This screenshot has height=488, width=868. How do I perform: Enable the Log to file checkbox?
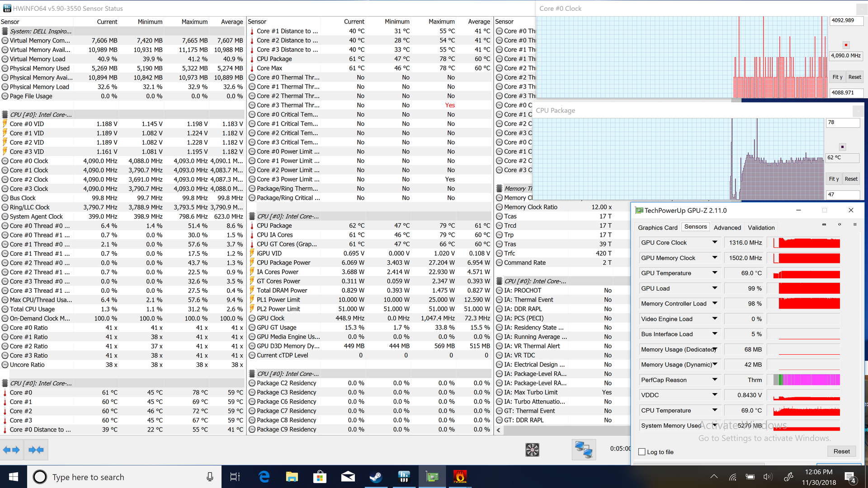coord(642,452)
